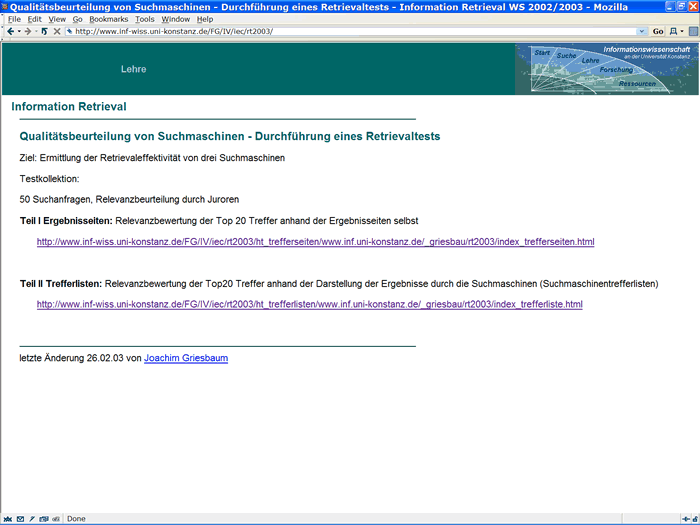Screen dimensions: 700x525
Task: Follow the index_trefferliste.html link
Action: pos(309,304)
